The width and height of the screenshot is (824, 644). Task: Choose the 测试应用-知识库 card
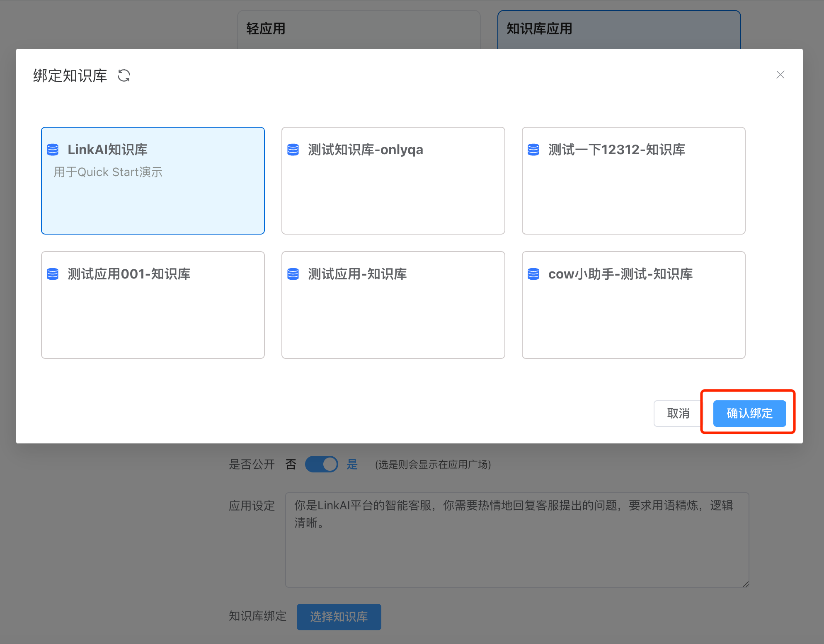[393, 305]
